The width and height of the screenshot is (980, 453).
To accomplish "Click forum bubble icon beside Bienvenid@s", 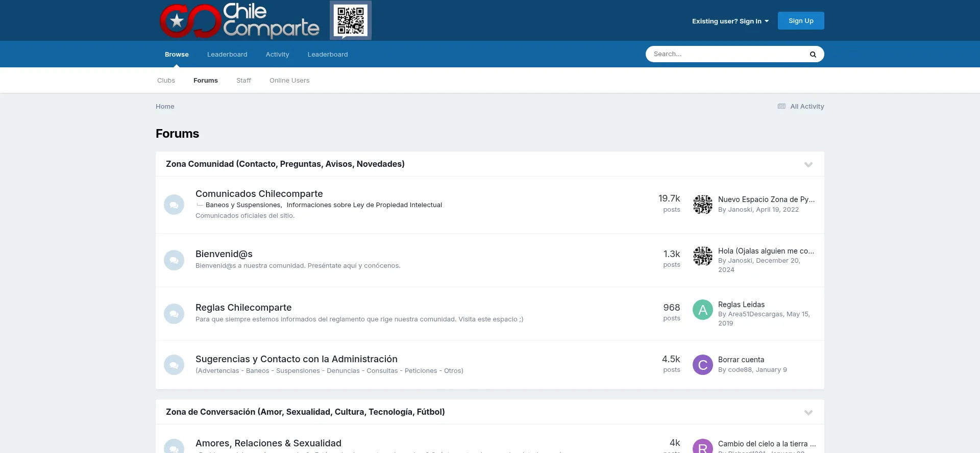I will (174, 260).
